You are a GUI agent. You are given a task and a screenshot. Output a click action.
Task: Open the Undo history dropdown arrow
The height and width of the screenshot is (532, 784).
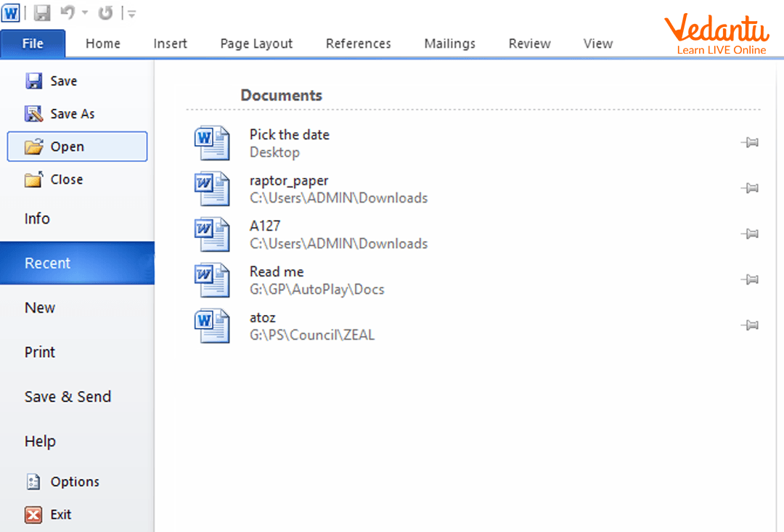(x=85, y=13)
